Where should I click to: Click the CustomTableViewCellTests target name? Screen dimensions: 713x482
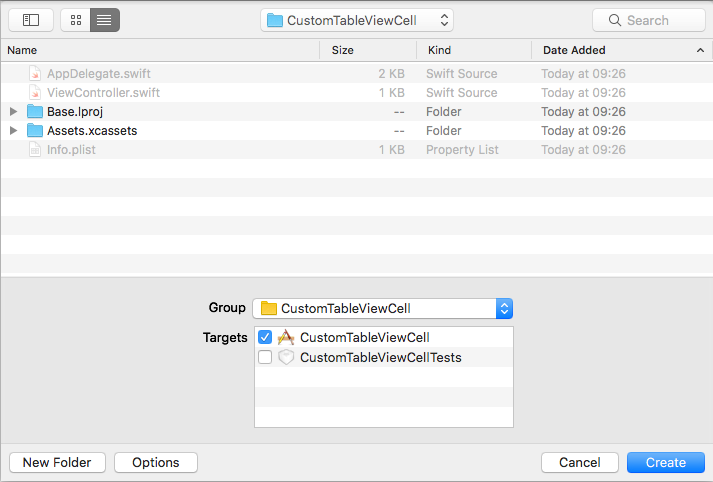click(381, 357)
